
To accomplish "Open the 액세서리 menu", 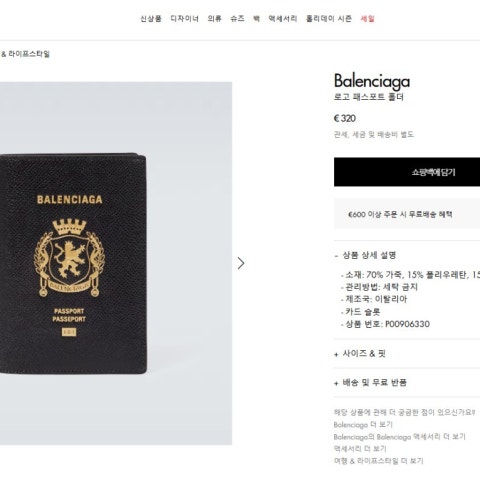I will (283, 19).
